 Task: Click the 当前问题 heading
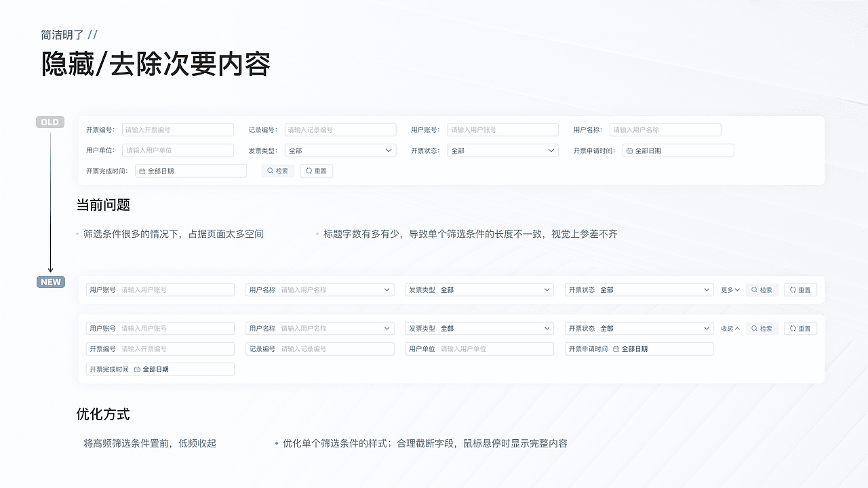103,205
